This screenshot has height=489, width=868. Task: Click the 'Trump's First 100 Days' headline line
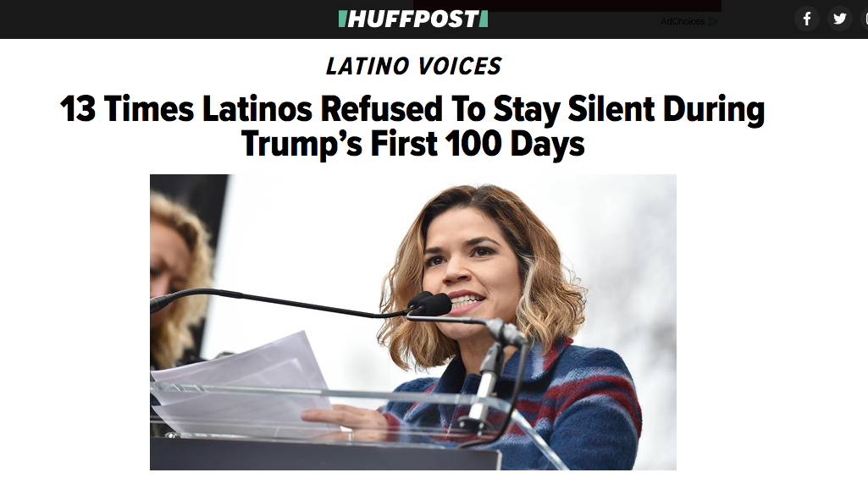[412, 144]
